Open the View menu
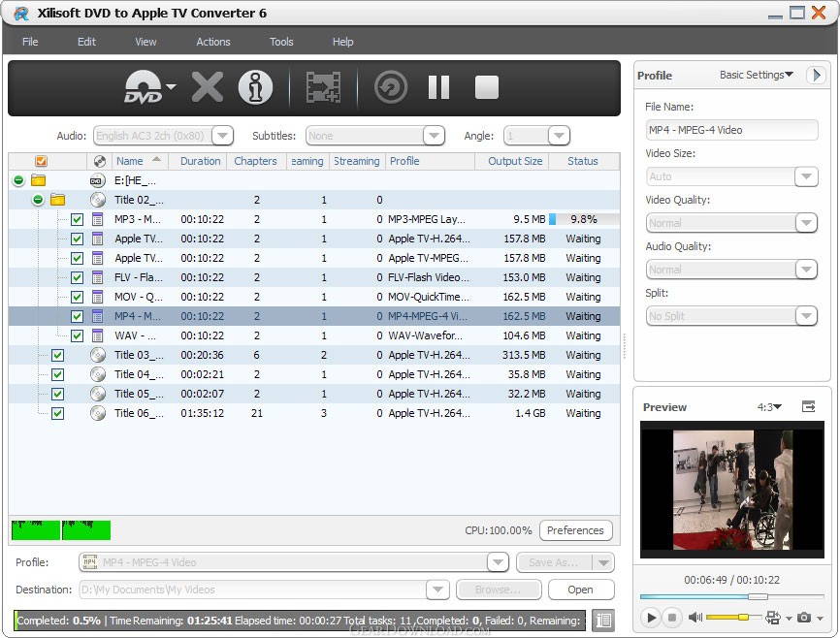 (x=145, y=42)
